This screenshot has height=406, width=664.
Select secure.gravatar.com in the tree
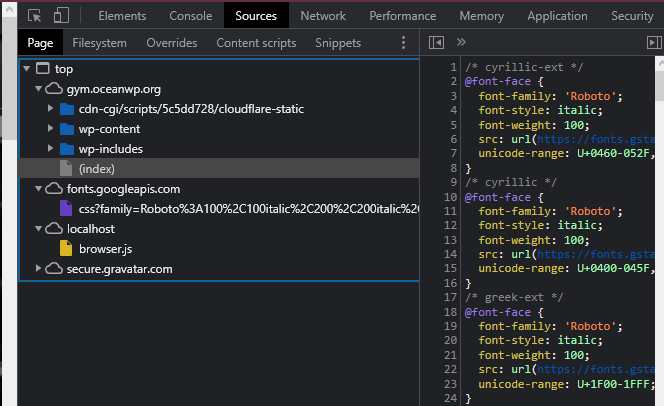coord(119,269)
